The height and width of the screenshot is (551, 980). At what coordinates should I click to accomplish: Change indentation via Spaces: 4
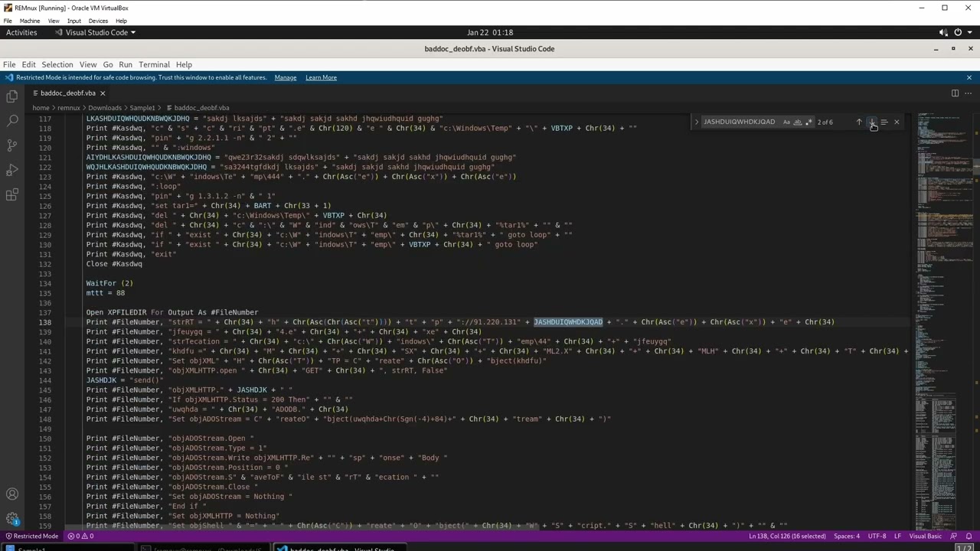pyautogui.click(x=847, y=536)
